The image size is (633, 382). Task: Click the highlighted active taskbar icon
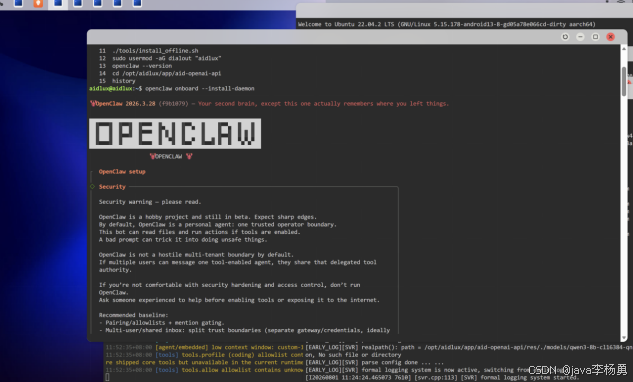coord(58,4)
